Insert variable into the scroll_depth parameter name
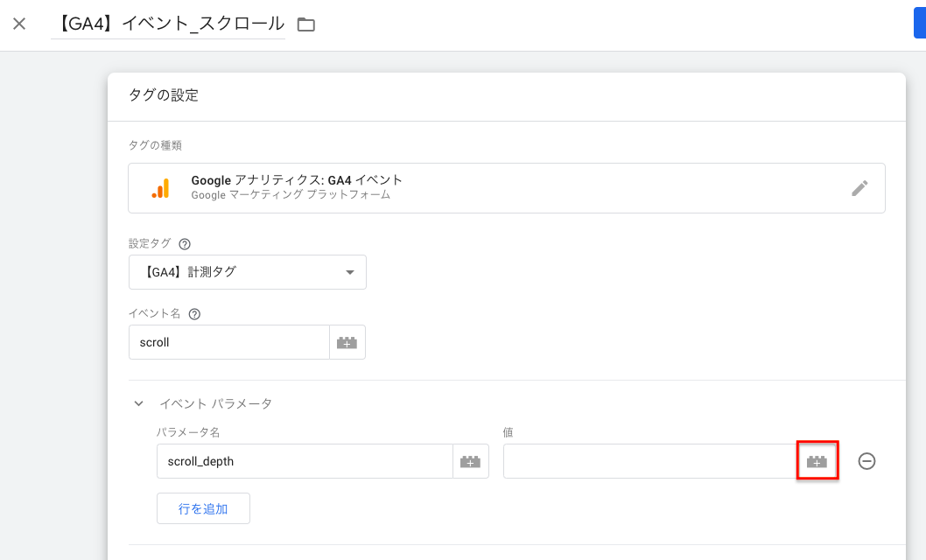 click(x=471, y=461)
